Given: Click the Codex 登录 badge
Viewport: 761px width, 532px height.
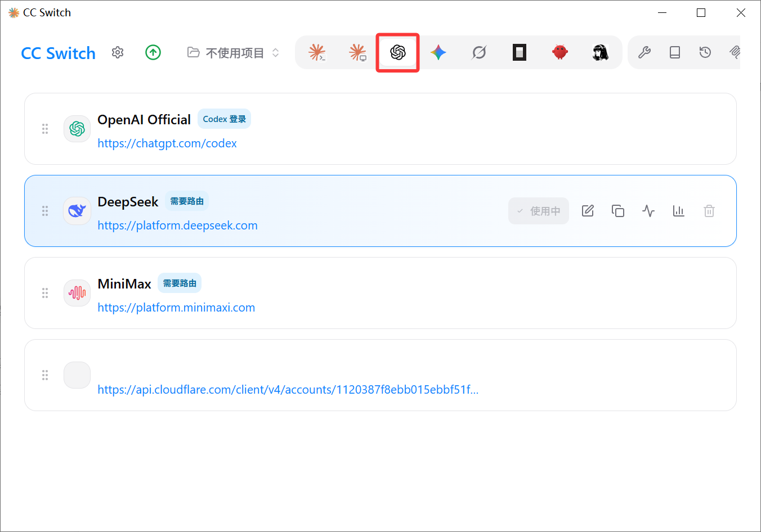Looking at the screenshot, I should tap(225, 119).
